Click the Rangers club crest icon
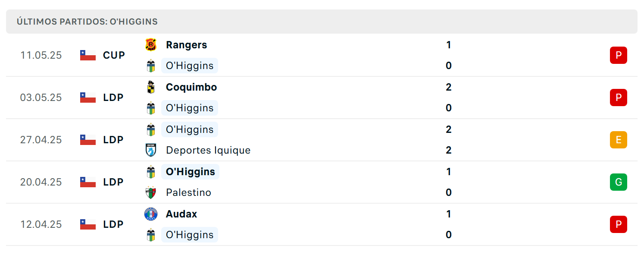The width and height of the screenshot is (644, 255). (150, 45)
